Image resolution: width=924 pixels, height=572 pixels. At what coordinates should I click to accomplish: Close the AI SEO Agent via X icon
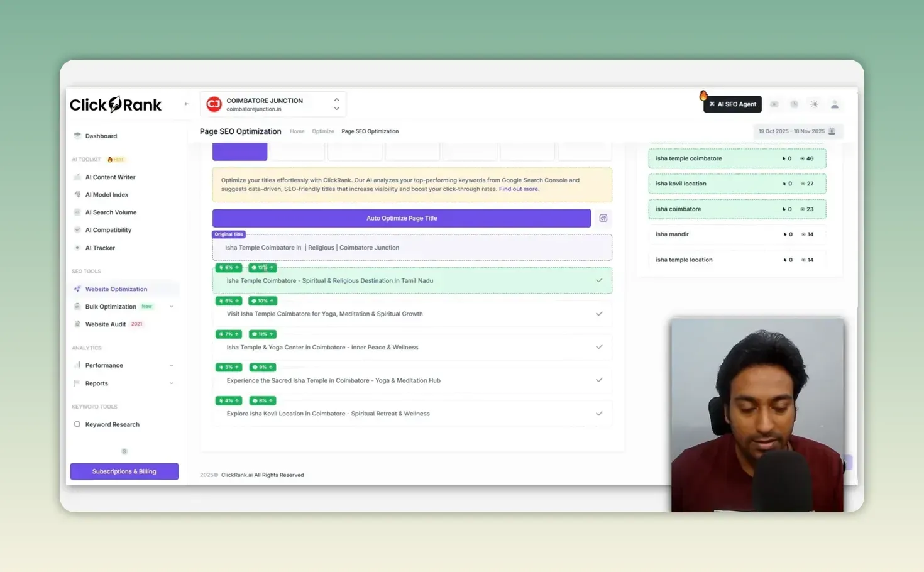pyautogui.click(x=712, y=104)
